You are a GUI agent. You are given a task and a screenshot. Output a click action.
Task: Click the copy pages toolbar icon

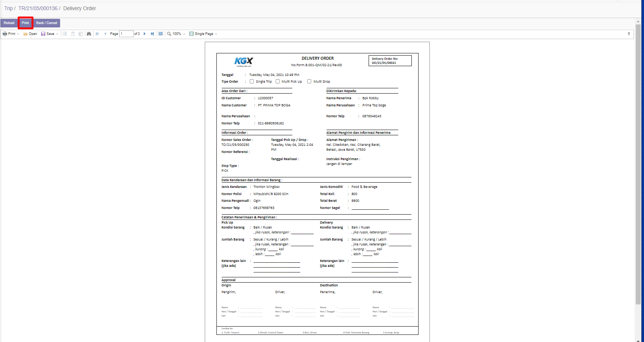[81, 34]
